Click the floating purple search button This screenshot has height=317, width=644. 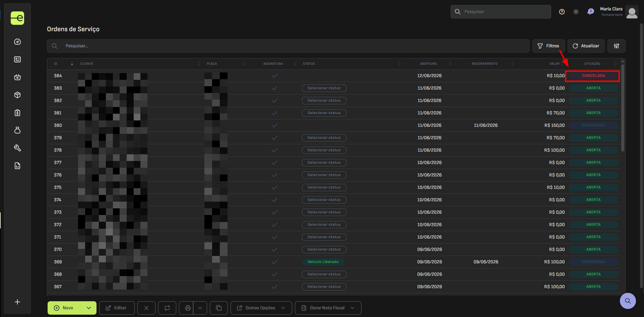tap(628, 301)
